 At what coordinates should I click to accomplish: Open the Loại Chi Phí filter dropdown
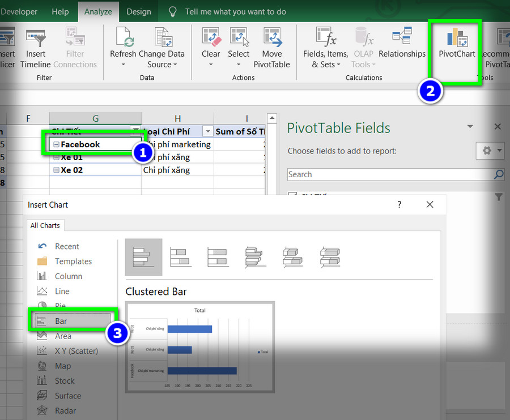point(207,131)
